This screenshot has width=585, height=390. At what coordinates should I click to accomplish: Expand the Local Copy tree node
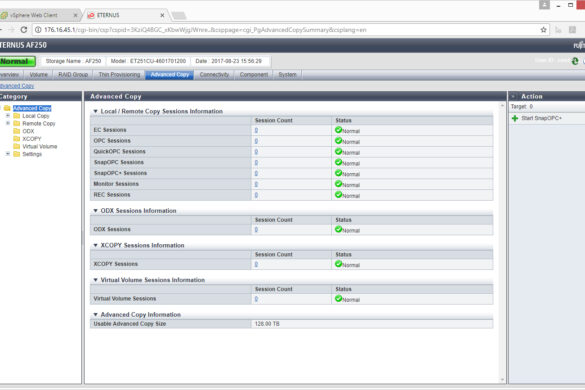tap(8, 116)
